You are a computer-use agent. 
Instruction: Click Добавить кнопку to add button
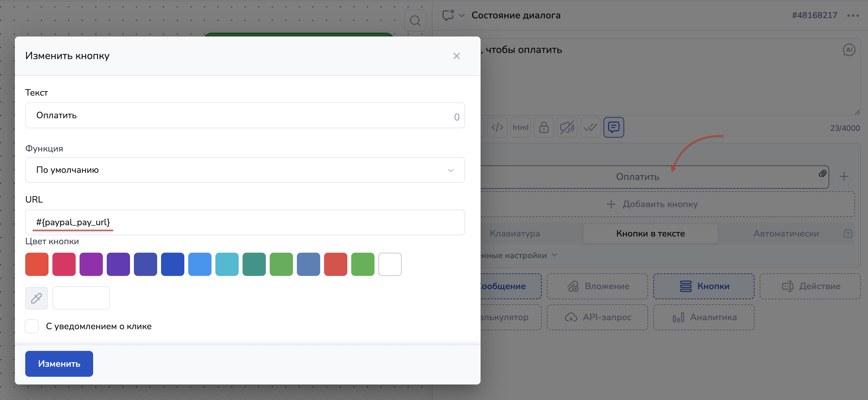pyautogui.click(x=652, y=204)
